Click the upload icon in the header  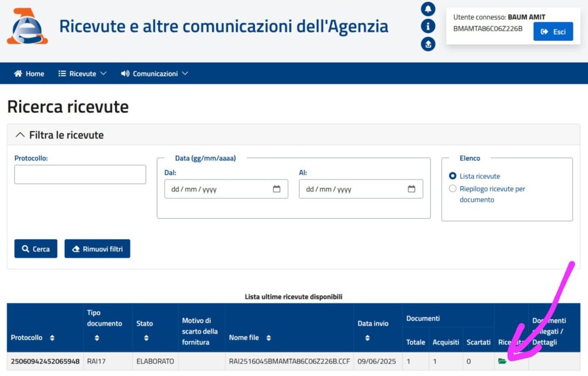click(x=428, y=44)
